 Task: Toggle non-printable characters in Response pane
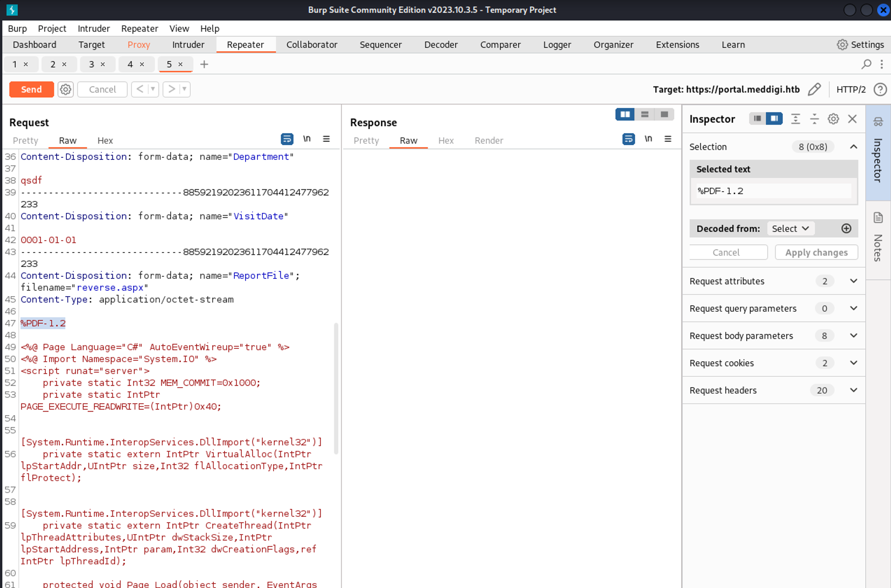point(648,139)
